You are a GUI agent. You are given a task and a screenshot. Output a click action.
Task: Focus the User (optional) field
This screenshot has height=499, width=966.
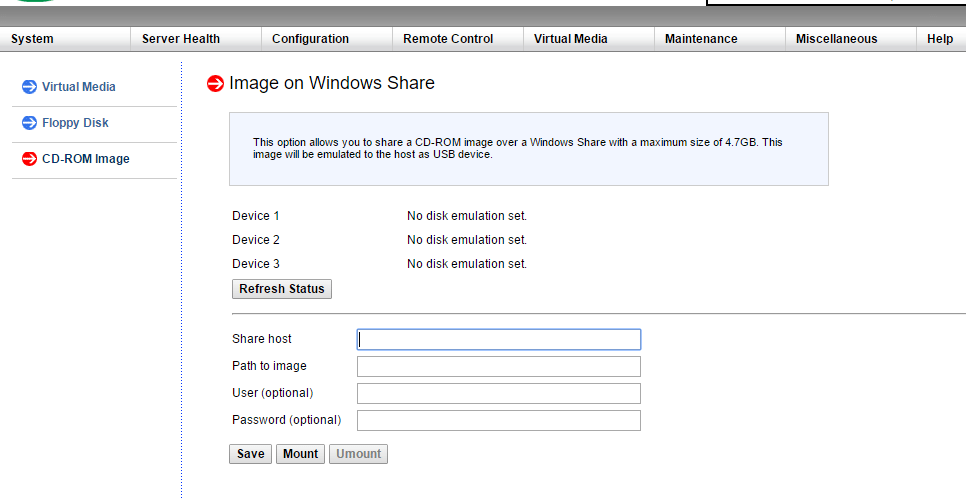498,393
